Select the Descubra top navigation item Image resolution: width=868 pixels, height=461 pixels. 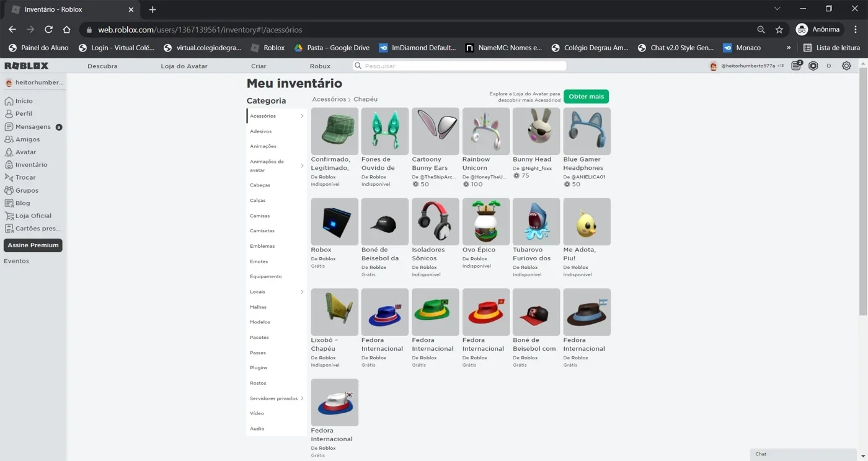coord(102,66)
